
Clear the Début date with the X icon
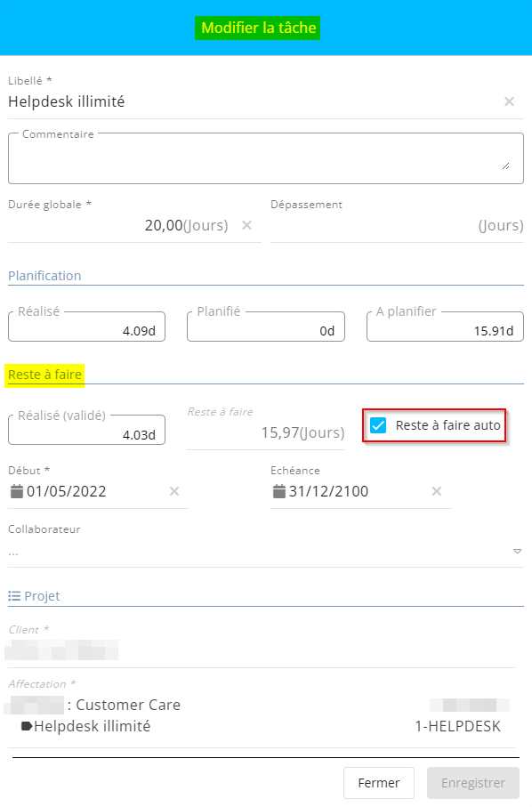pyautogui.click(x=174, y=491)
